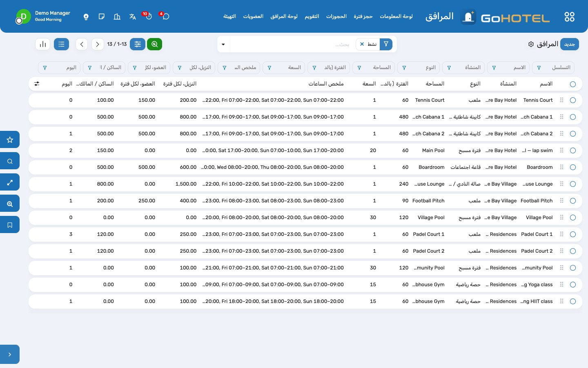Click the green search zoom button

(x=154, y=44)
